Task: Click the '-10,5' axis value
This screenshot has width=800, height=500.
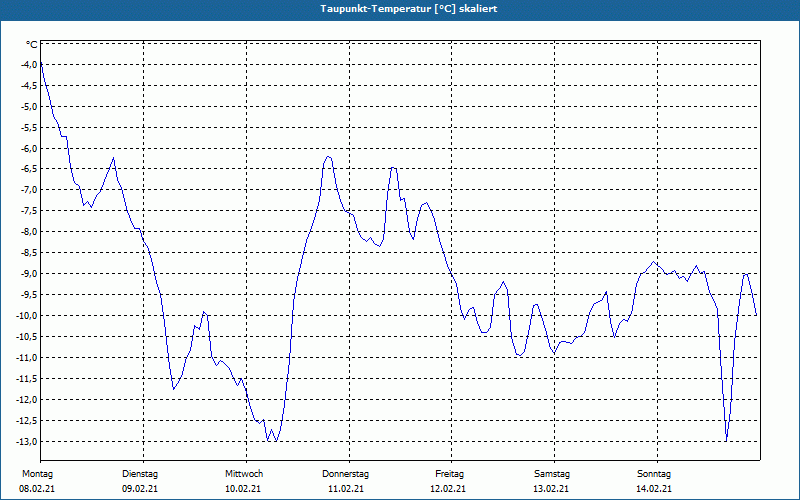Action: tap(27, 336)
